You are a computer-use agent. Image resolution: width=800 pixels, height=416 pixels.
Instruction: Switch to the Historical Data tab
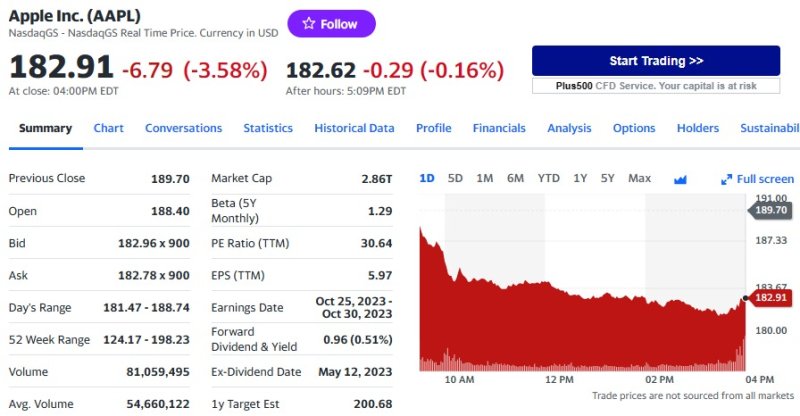pos(354,128)
